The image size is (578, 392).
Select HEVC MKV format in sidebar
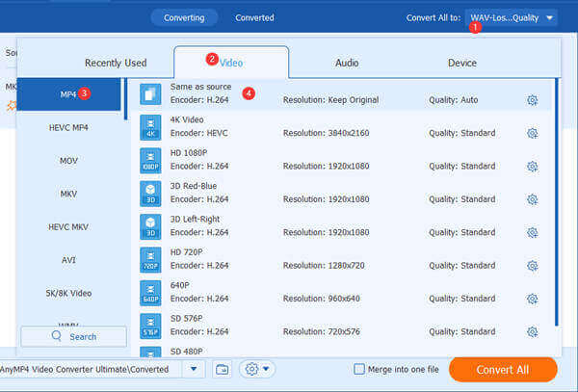tap(68, 227)
